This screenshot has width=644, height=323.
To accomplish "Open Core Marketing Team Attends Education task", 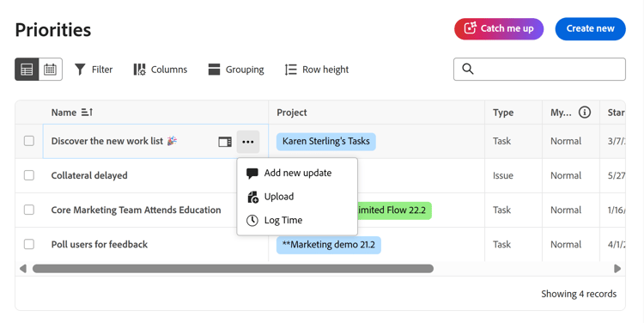I will coord(136,210).
